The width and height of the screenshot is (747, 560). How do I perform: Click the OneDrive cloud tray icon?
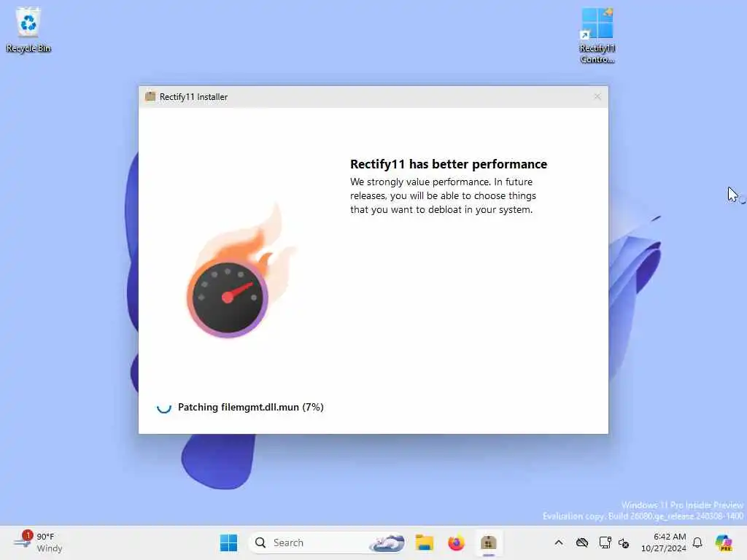click(x=581, y=542)
